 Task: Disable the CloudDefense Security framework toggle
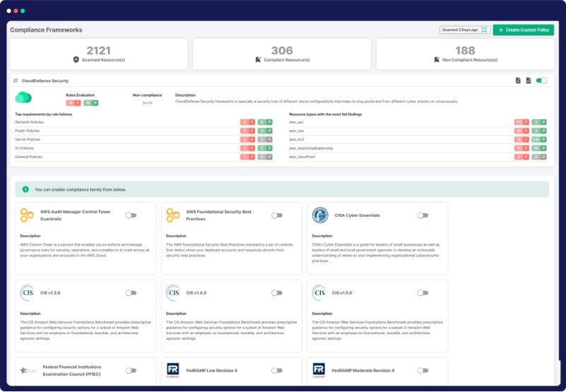click(x=542, y=81)
